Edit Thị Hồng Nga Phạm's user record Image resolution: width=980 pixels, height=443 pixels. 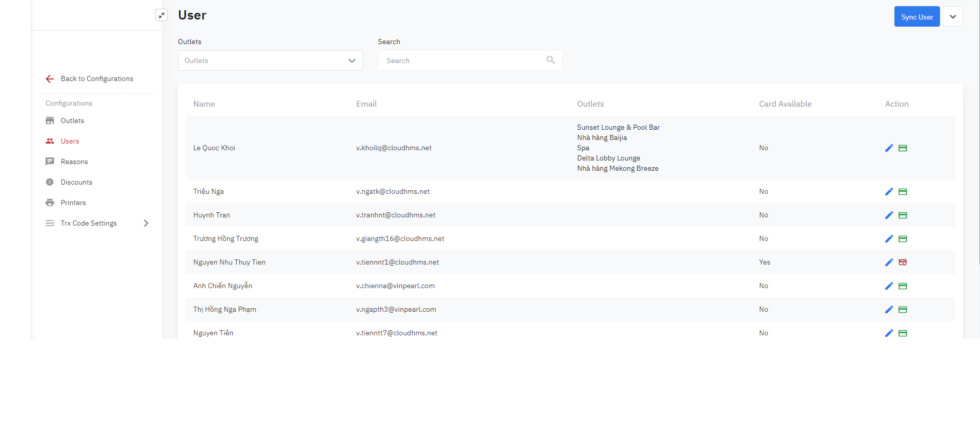889,310
